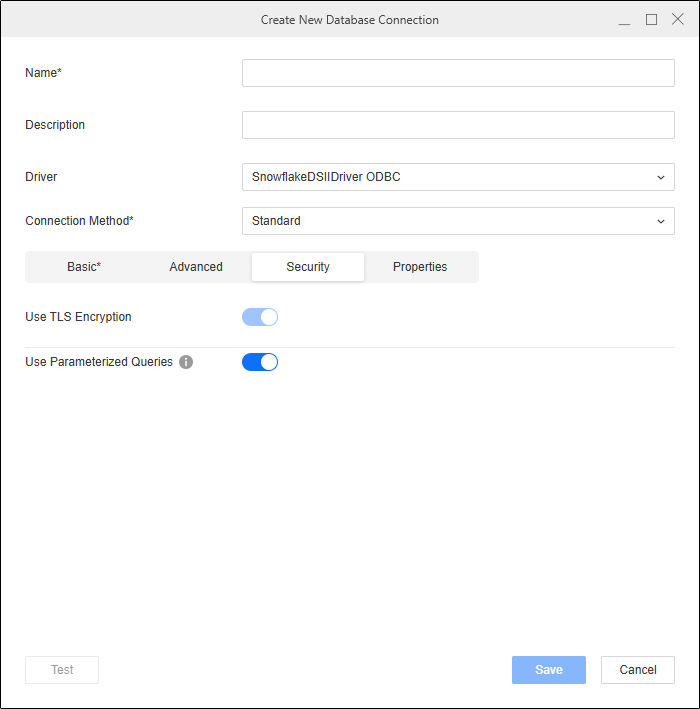Click the Connection Method chevron arrow
This screenshot has width=700, height=709.
(x=661, y=222)
